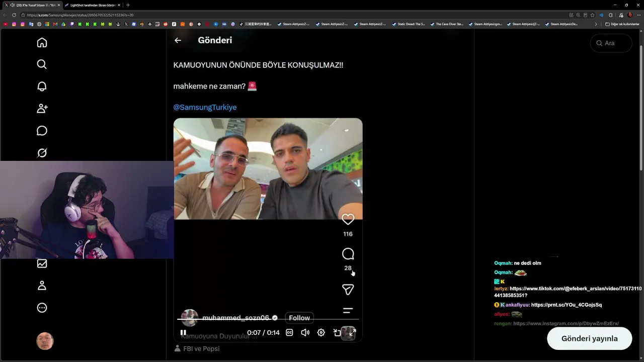The width and height of the screenshot is (644, 362).
Task: Open the image-frame icon below the webcam overlay
Action: tap(42, 263)
